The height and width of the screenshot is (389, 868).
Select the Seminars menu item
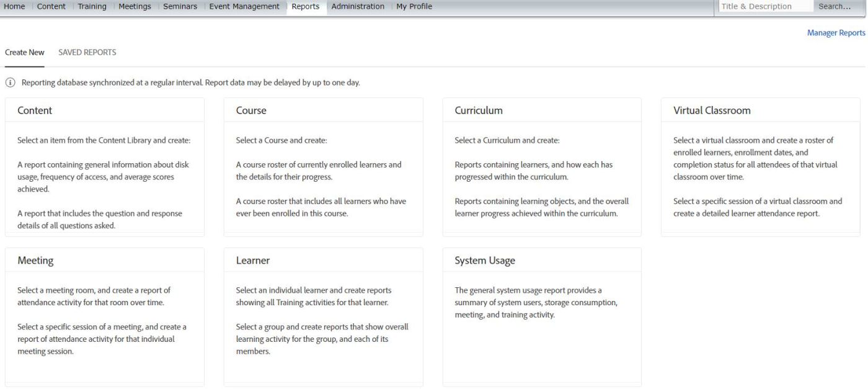(x=180, y=6)
